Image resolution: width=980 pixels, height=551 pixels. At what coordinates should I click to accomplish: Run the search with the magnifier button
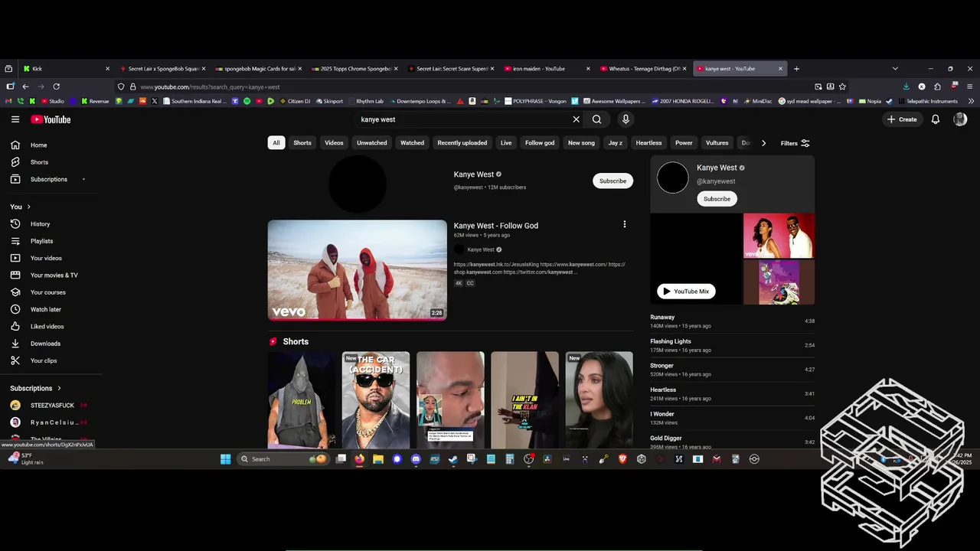(596, 119)
